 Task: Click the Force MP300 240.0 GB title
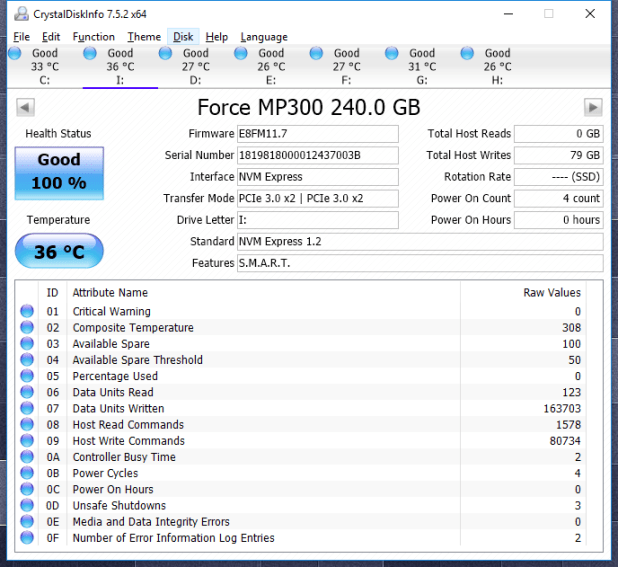[x=309, y=107]
